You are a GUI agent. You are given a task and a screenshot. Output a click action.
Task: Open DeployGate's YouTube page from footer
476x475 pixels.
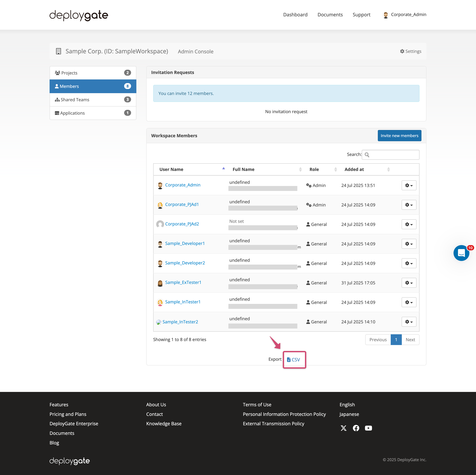[368, 428]
